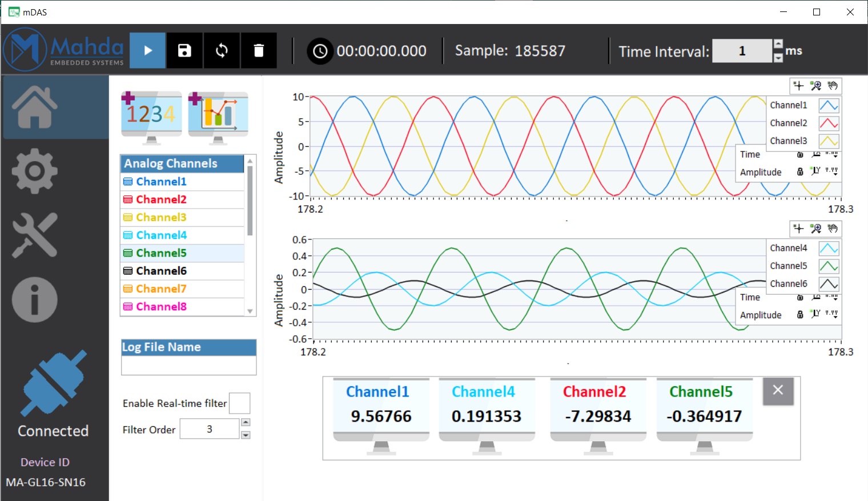Click the Log File Name input field

coord(189,365)
